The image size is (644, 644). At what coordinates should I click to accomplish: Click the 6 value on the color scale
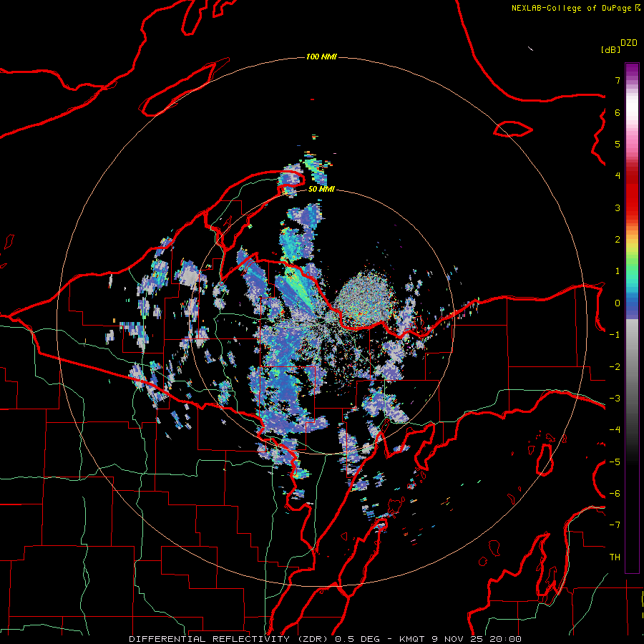pyautogui.click(x=618, y=112)
